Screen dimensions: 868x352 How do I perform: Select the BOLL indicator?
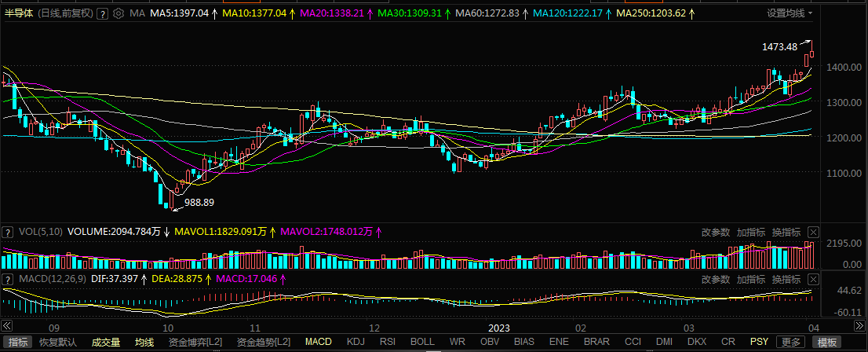tap(422, 342)
